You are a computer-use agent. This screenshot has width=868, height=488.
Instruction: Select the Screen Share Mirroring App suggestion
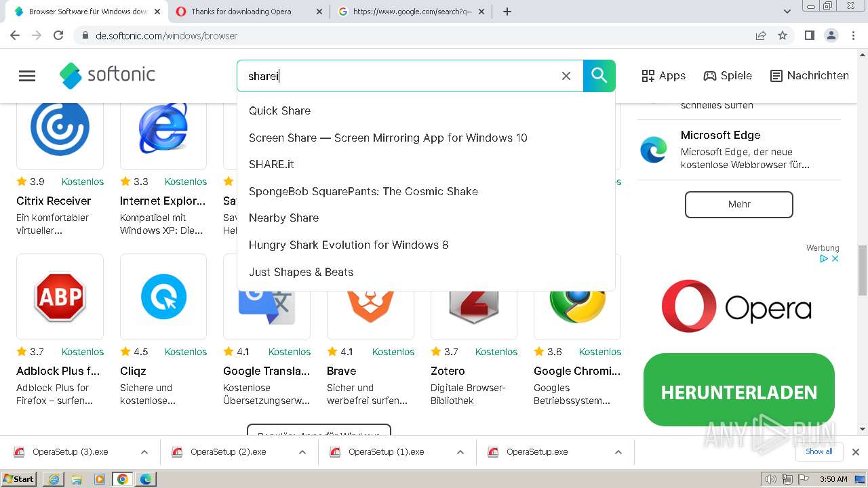pos(388,138)
